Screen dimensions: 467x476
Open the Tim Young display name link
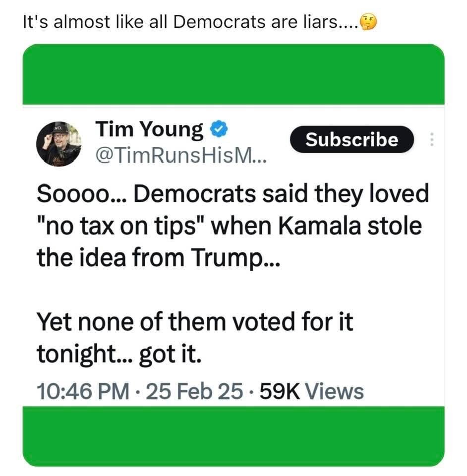(149, 130)
